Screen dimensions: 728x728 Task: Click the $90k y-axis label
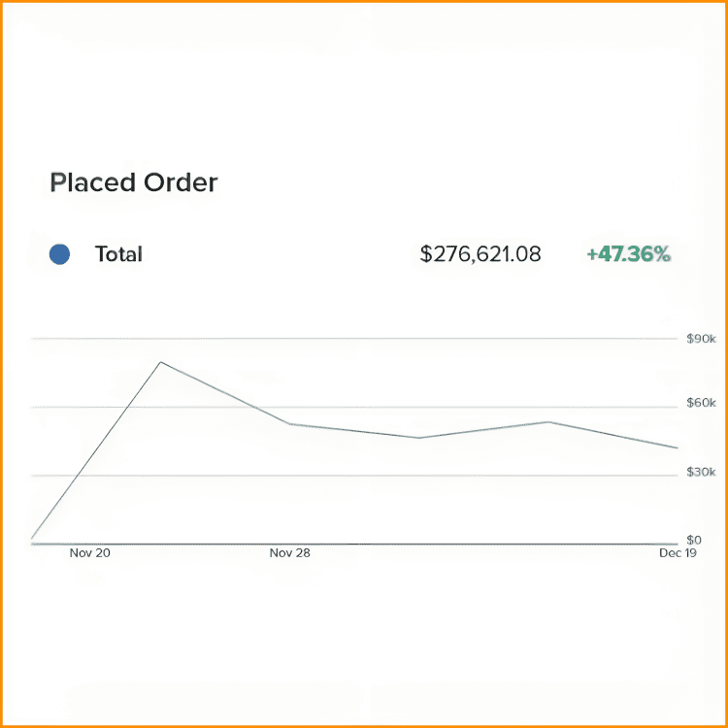click(x=700, y=339)
